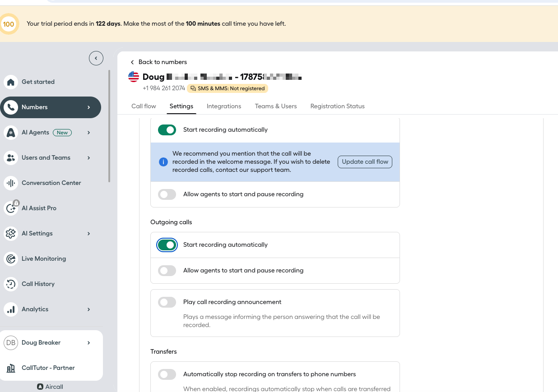This screenshot has width=558, height=392.
Task: Switch to the Call flow tab
Action: 144,106
